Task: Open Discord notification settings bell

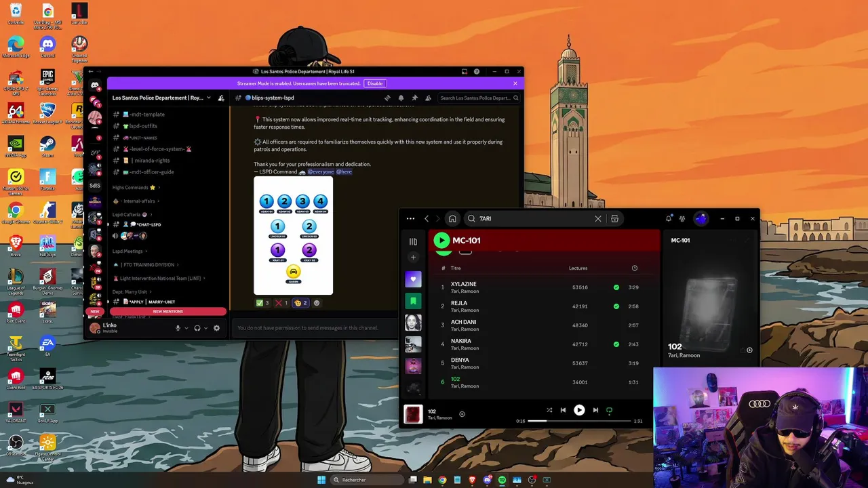Action: [x=401, y=98]
